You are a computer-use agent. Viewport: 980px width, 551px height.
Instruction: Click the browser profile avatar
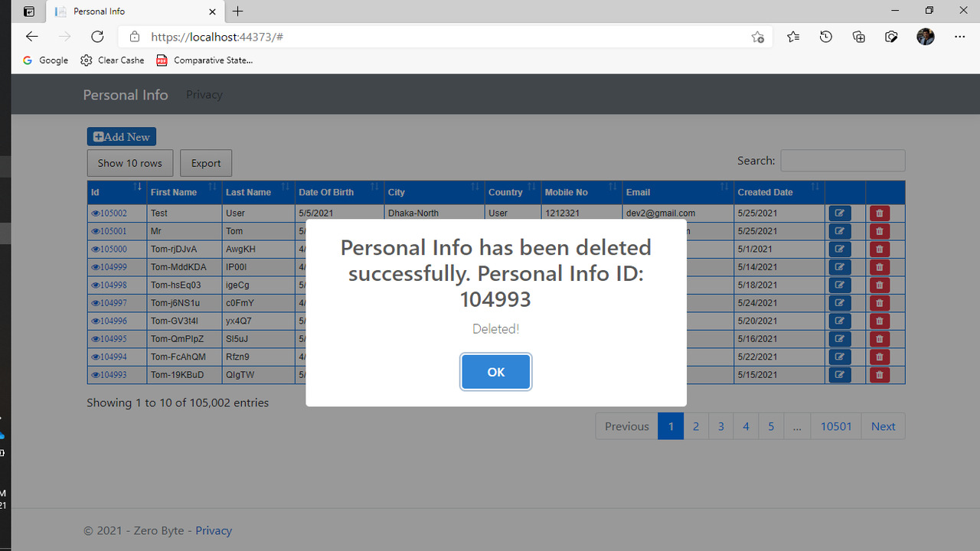(x=925, y=36)
